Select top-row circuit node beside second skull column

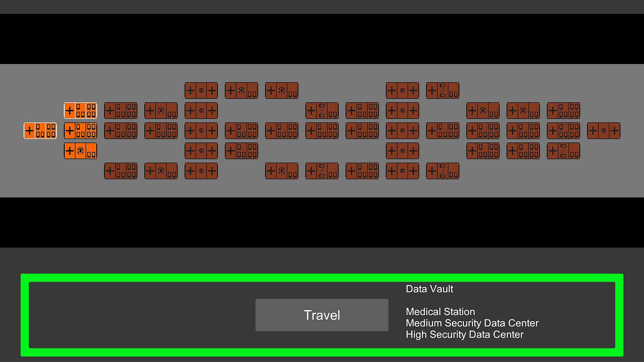tap(443, 90)
